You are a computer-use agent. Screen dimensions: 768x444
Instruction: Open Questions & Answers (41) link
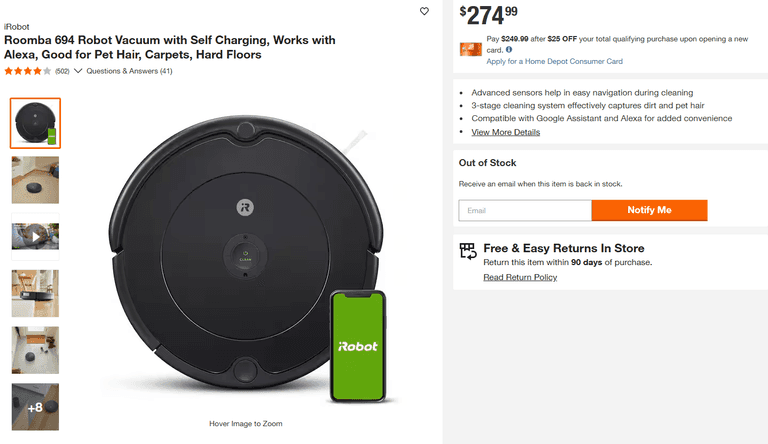pos(129,71)
